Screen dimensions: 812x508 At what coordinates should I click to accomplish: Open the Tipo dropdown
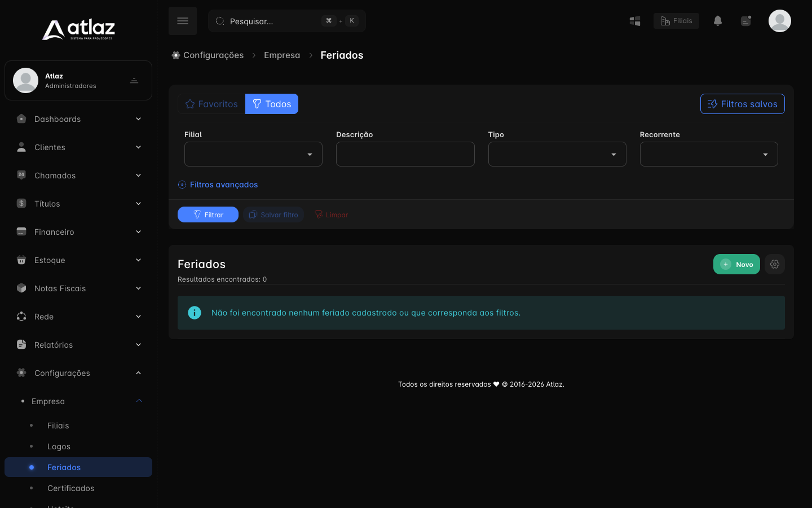557,154
